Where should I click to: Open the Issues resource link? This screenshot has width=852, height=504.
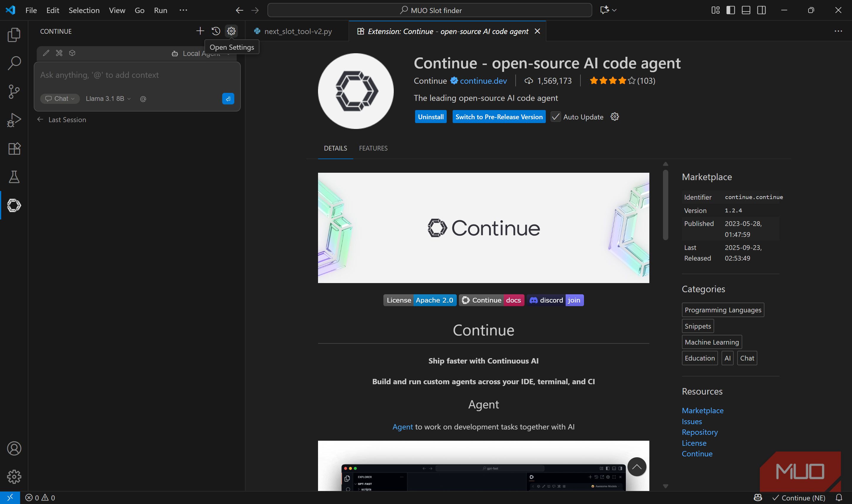692,421
